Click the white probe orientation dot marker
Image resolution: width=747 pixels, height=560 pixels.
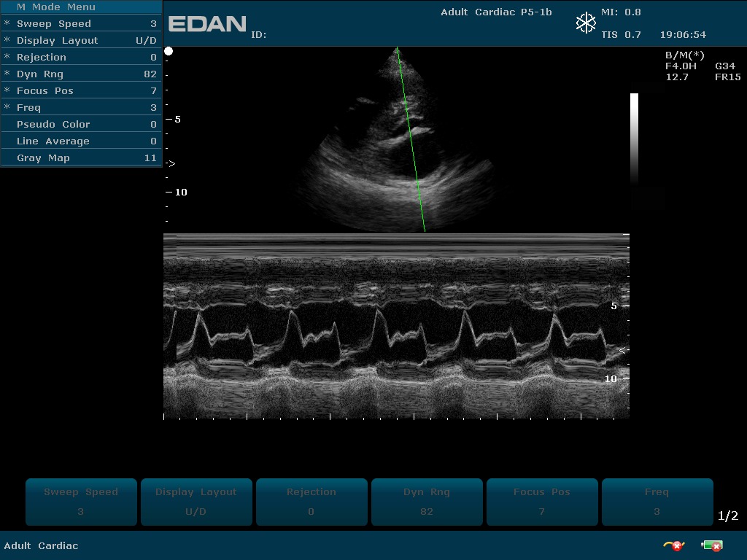coord(169,51)
